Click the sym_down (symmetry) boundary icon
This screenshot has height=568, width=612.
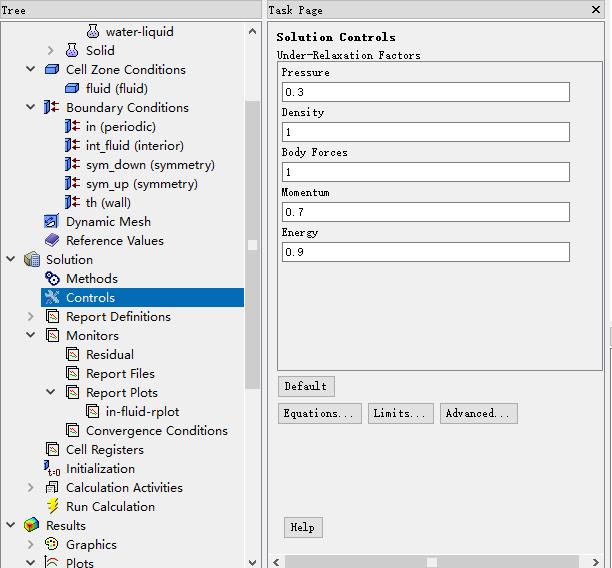(x=72, y=164)
